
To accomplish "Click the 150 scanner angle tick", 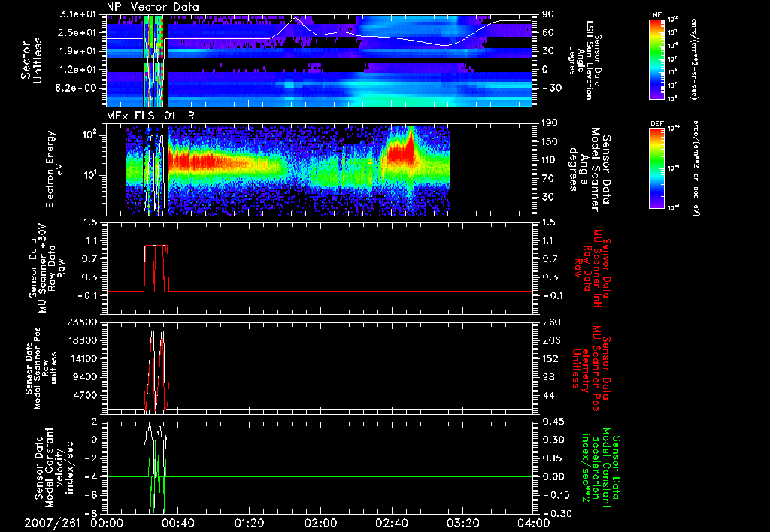I will tap(550, 141).
